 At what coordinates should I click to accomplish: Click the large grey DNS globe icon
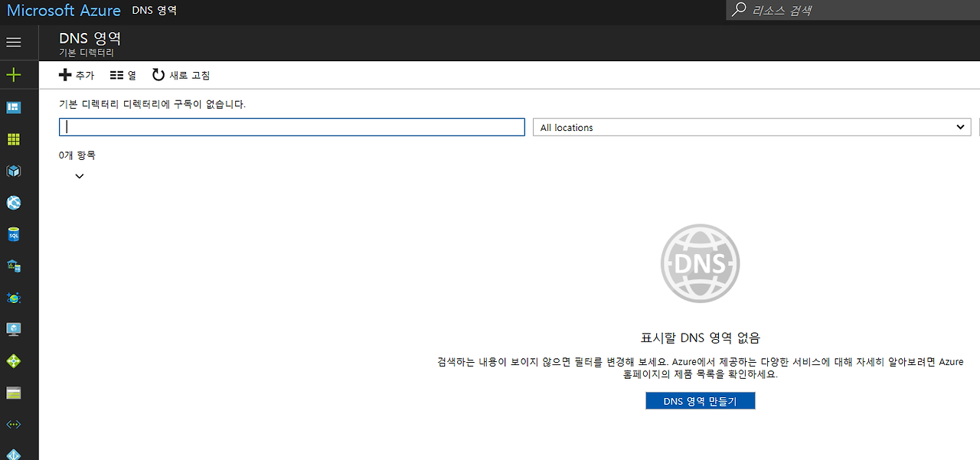(700, 263)
